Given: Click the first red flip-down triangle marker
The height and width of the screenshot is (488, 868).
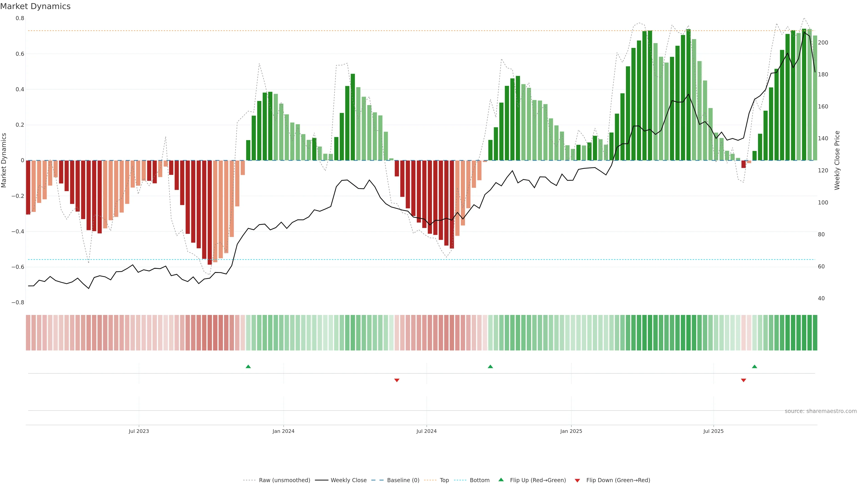Looking at the screenshot, I should (x=397, y=380).
